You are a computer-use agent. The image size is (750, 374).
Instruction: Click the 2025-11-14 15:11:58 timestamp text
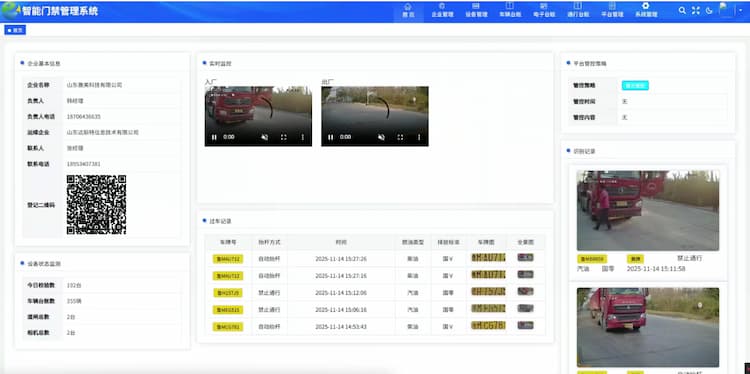coord(656,269)
